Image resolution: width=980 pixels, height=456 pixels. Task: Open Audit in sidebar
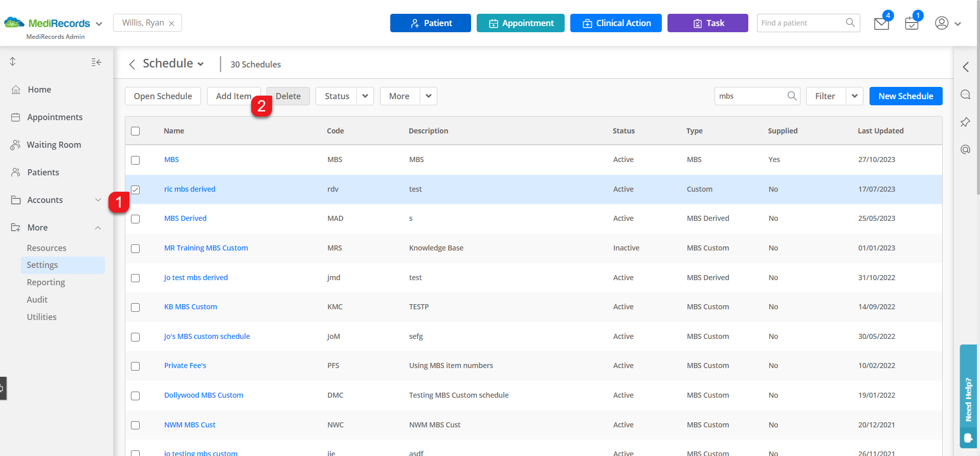37,300
